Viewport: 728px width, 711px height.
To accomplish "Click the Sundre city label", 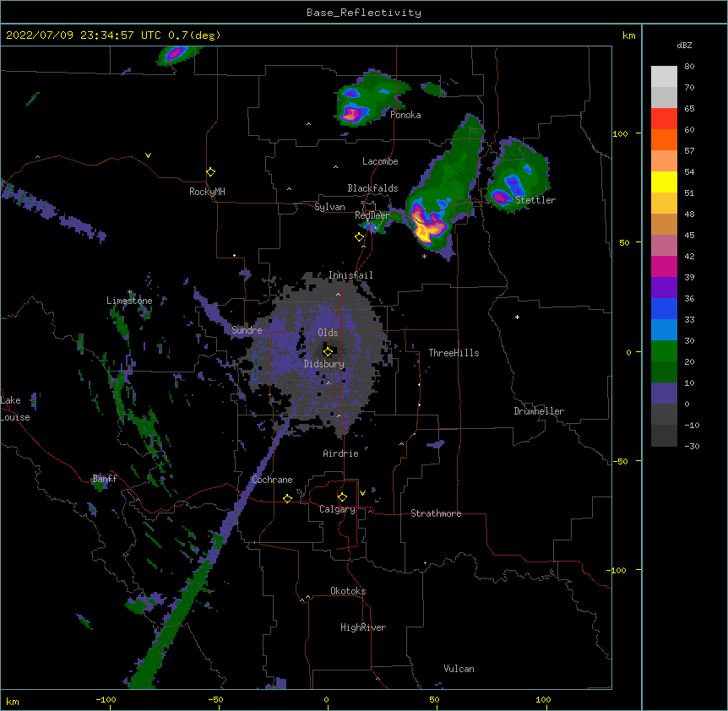I will pyautogui.click(x=247, y=330).
